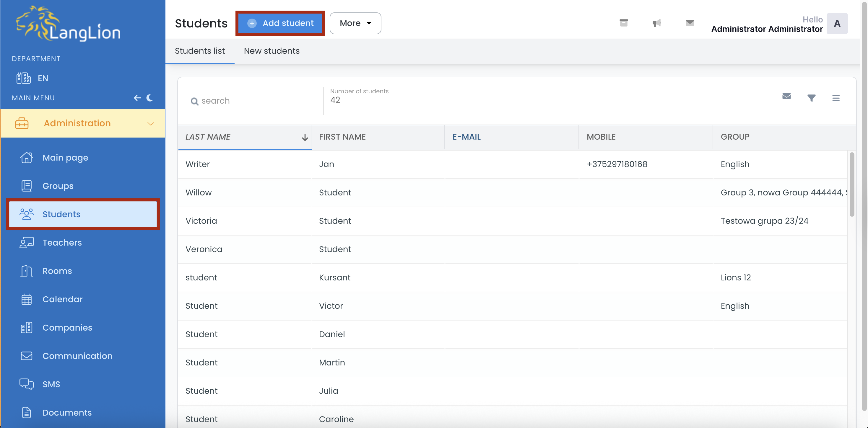The height and width of the screenshot is (428, 868).
Task: Toggle sort direction on LAST NAME column
Action: pyautogui.click(x=305, y=137)
